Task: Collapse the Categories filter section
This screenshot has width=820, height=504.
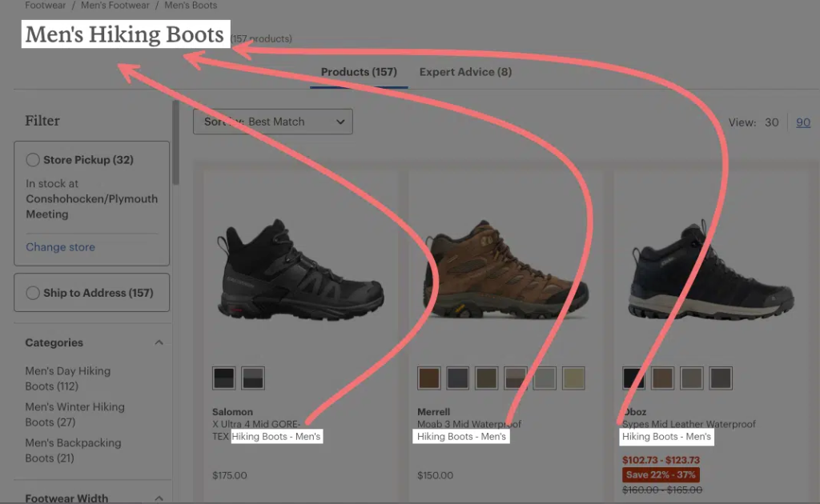Action: click(x=159, y=342)
